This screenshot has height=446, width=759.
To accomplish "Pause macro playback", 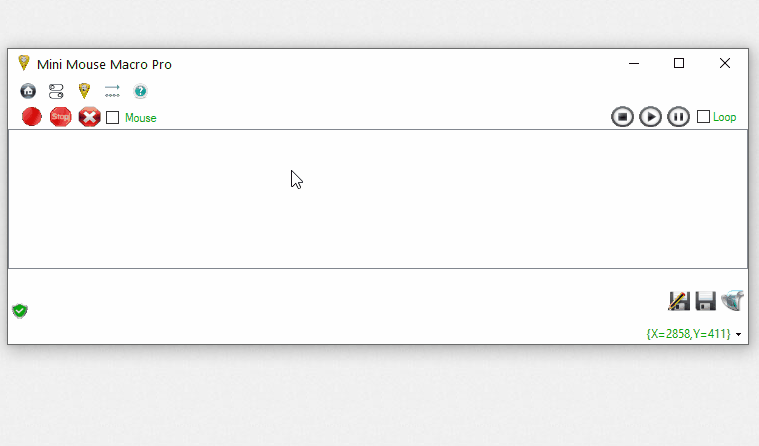I will (x=678, y=117).
